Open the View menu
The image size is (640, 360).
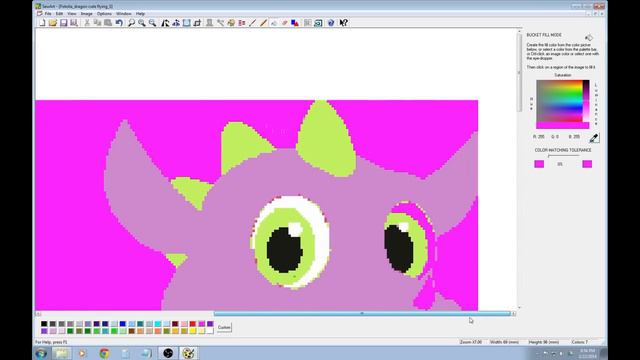click(71, 13)
